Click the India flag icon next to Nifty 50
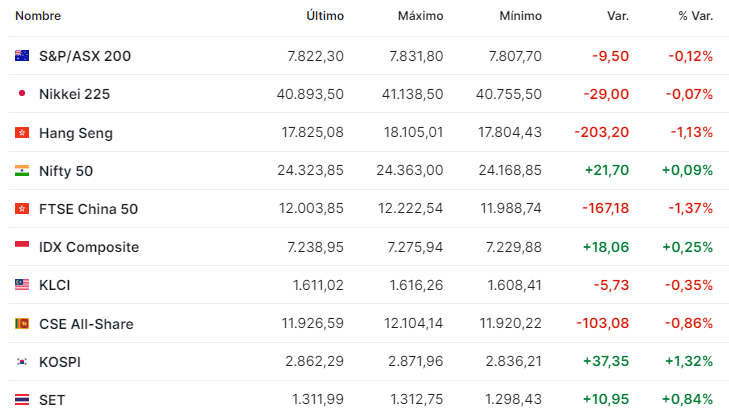This screenshot has width=729, height=416. (x=22, y=171)
